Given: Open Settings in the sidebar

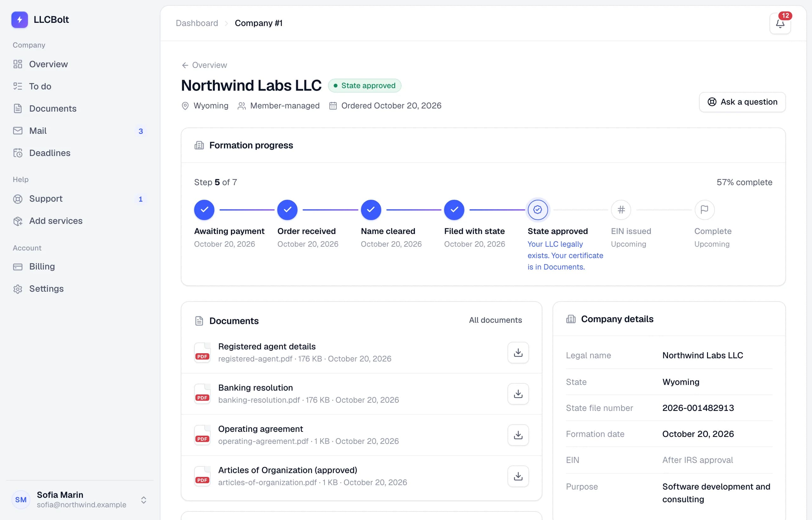Looking at the screenshot, I should pyautogui.click(x=80, y=289).
